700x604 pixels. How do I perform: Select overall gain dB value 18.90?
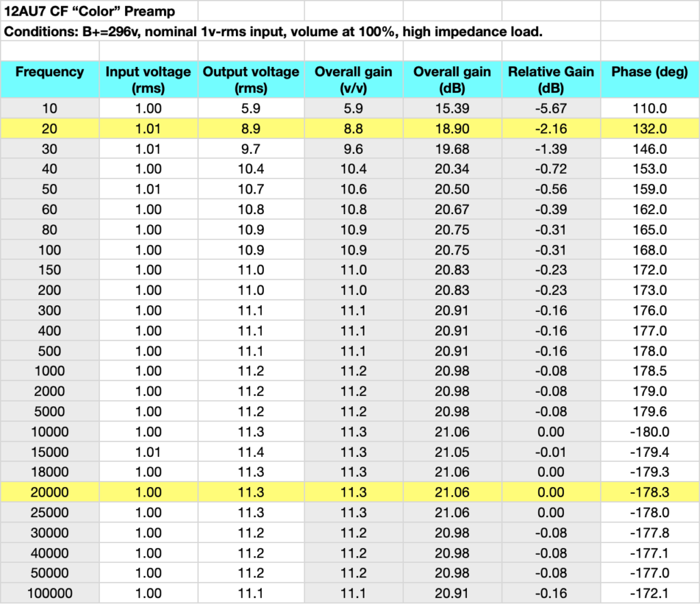pyautogui.click(x=453, y=129)
